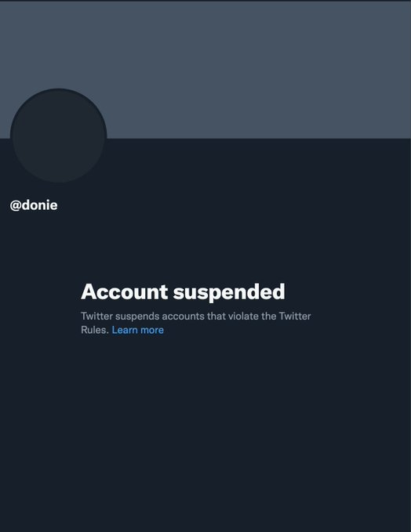Click the word "suspended" in the heading

tap(229, 291)
